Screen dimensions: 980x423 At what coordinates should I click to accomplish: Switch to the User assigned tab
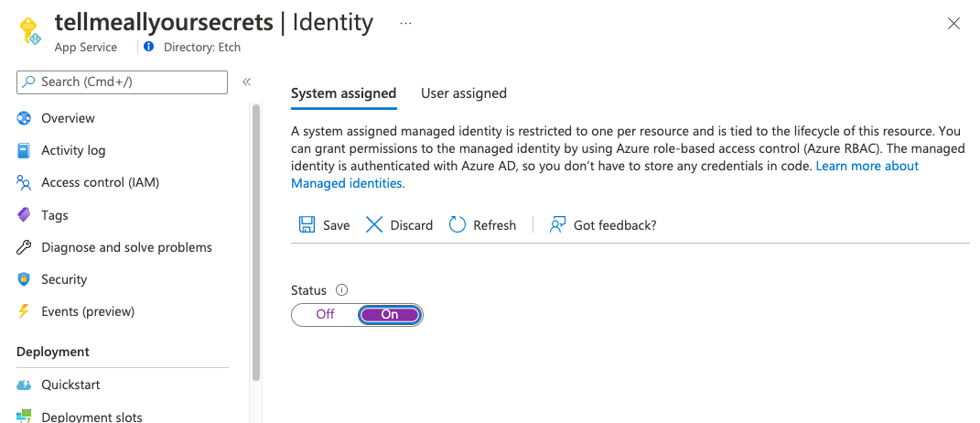(x=464, y=93)
